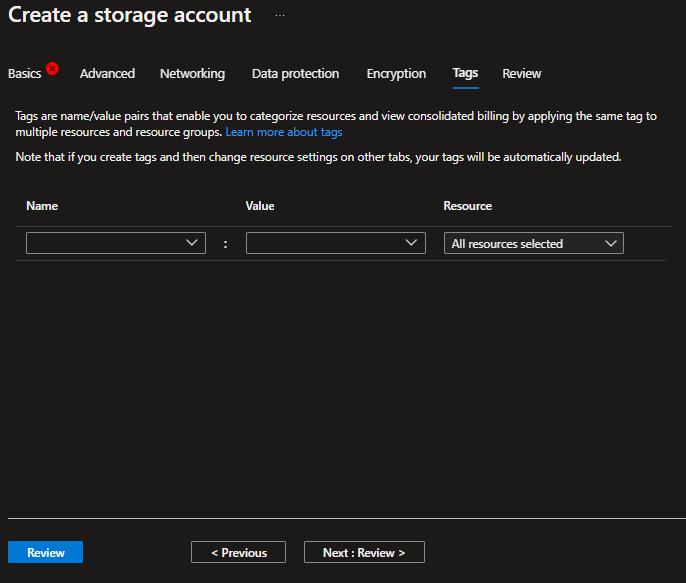Open the Review tab at the top
686x583 pixels.
(521, 74)
